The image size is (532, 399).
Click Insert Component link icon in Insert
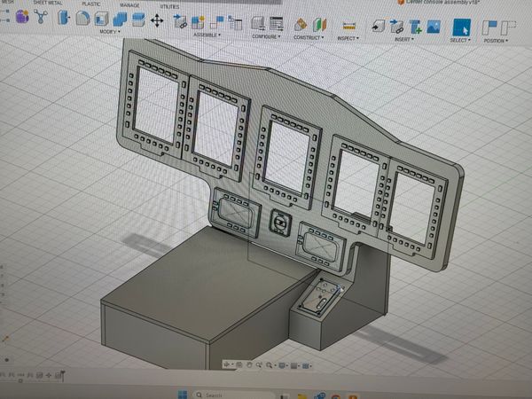[396, 27]
